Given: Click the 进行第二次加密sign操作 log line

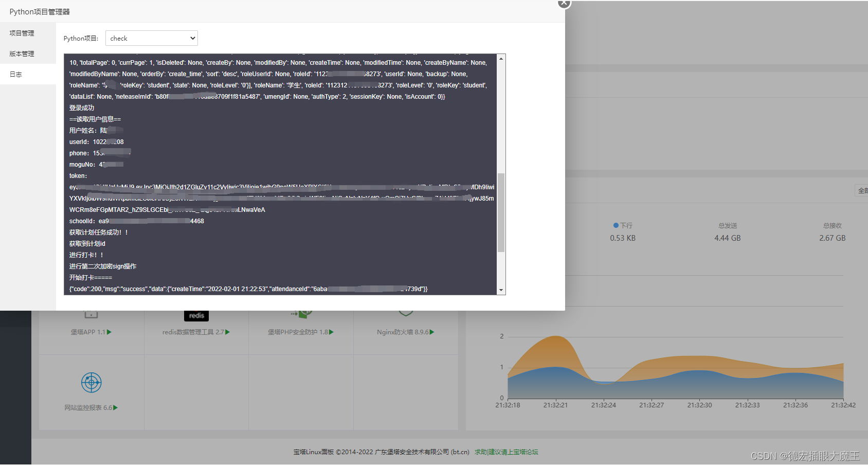Looking at the screenshot, I should (x=103, y=266).
